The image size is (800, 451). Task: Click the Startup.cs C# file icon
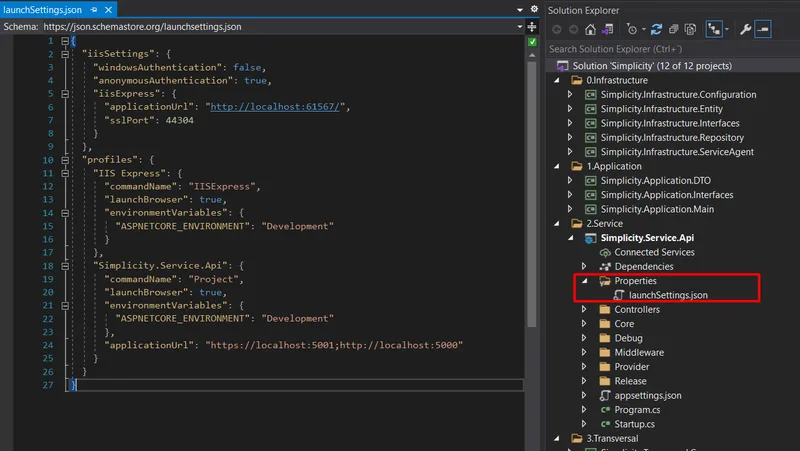605,424
